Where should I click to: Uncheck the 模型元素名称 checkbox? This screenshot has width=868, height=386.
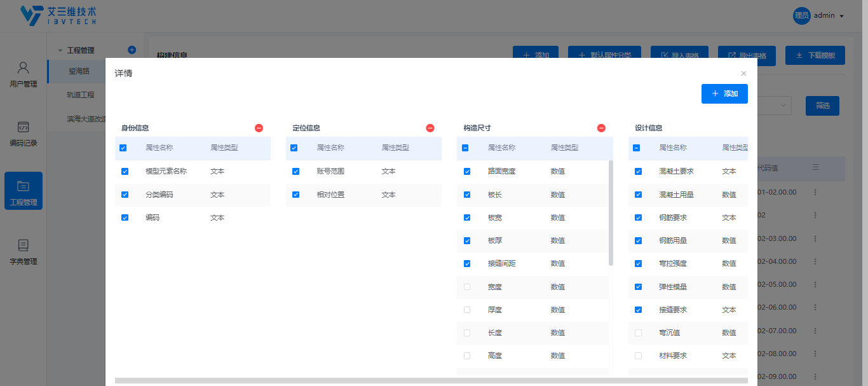125,171
